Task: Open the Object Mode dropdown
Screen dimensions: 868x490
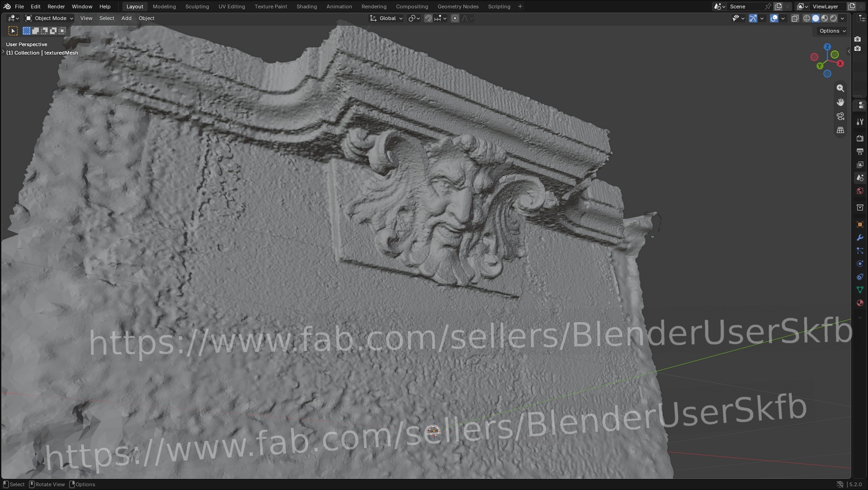Action: [49, 18]
